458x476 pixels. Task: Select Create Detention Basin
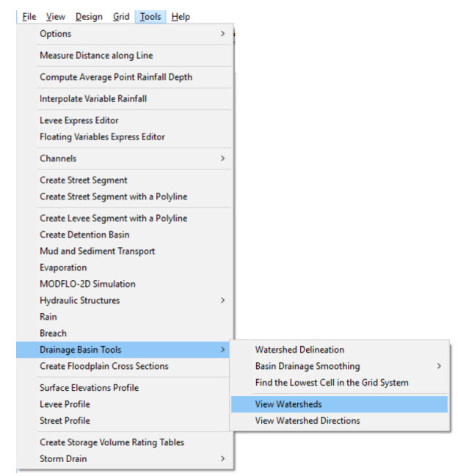point(84,235)
